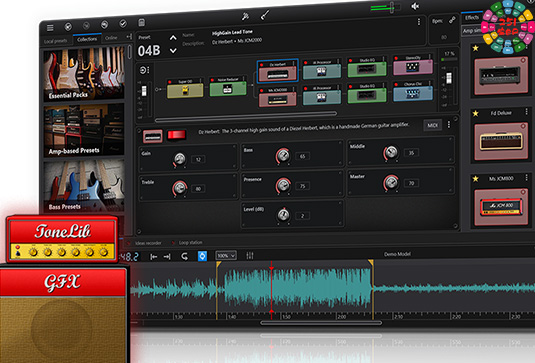Toggle power LED on Dz Herbert block
Viewport: 535px width, 363px height.
tap(262, 65)
